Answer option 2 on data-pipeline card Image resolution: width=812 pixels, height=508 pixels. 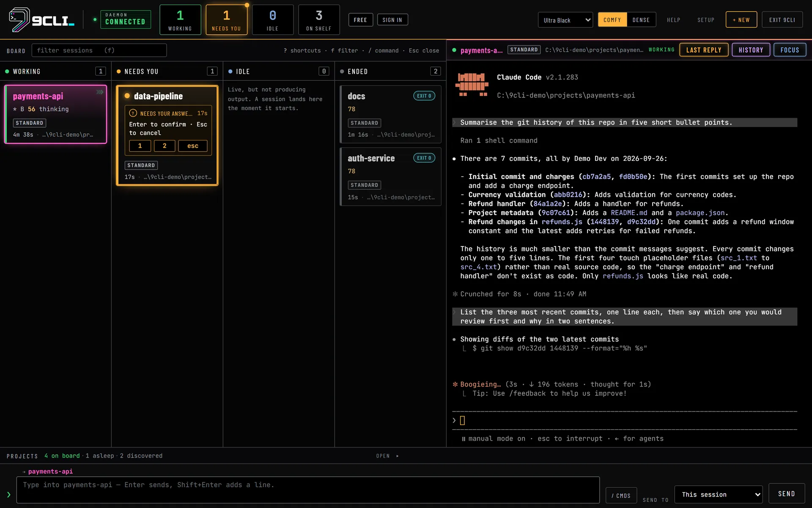pos(165,146)
